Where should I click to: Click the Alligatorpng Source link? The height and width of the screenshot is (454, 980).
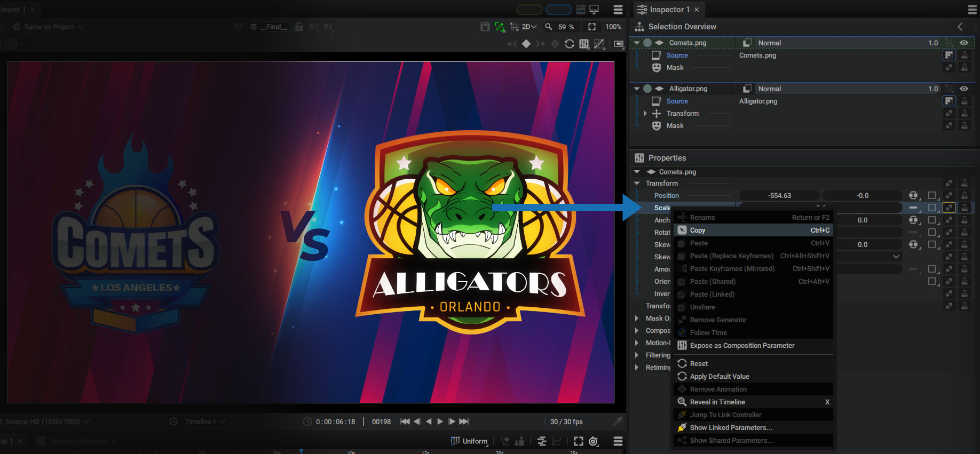677,101
